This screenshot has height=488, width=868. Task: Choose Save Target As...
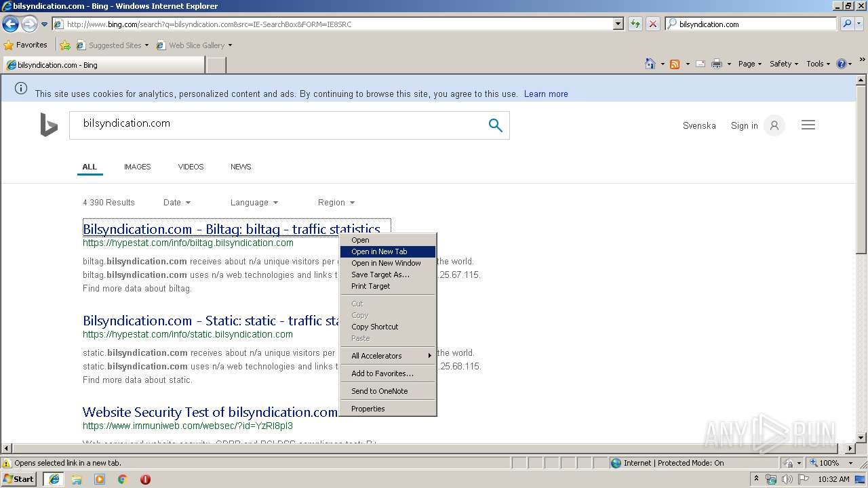pos(388,274)
